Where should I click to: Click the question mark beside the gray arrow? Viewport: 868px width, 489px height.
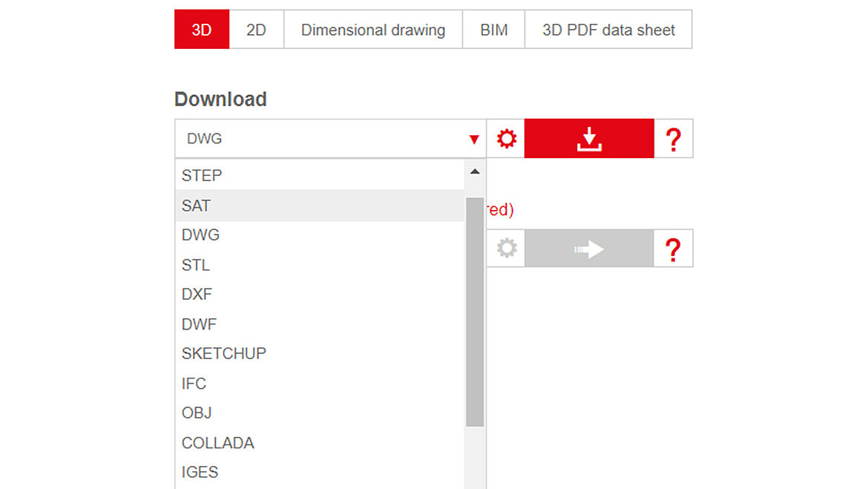[x=673, y=248]
